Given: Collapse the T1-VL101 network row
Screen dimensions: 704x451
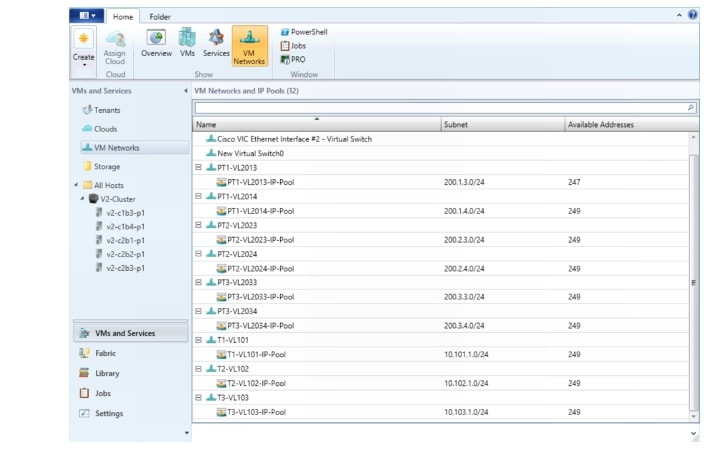Looking at the screenshot, I should [198, 340].
